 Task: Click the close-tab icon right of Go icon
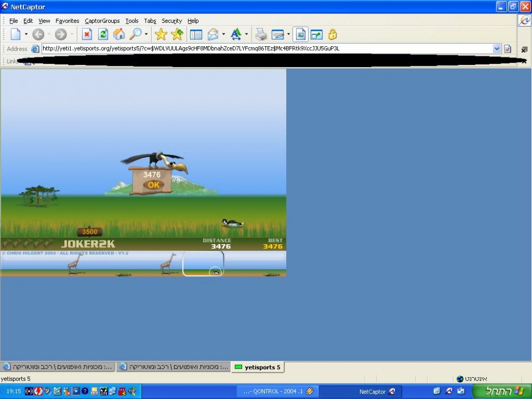(x=524, y=50)
